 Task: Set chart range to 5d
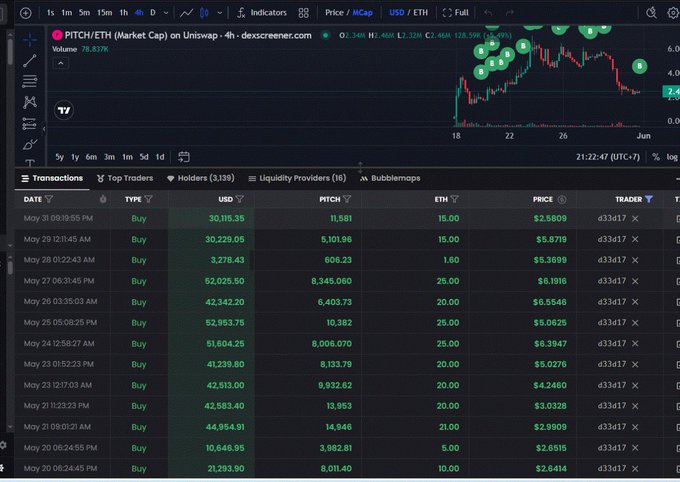click(144, 157)
